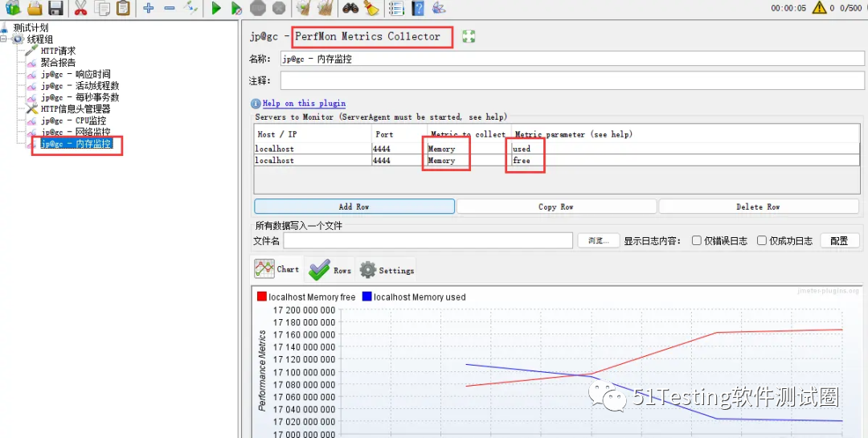This screenshot has height=438, width=868.
Task: Click the Search binoculars icon
Action: point(350,8)
